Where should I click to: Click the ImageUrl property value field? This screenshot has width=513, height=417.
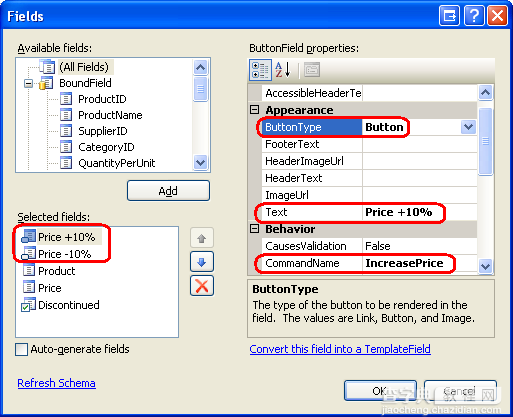point(419,195)
